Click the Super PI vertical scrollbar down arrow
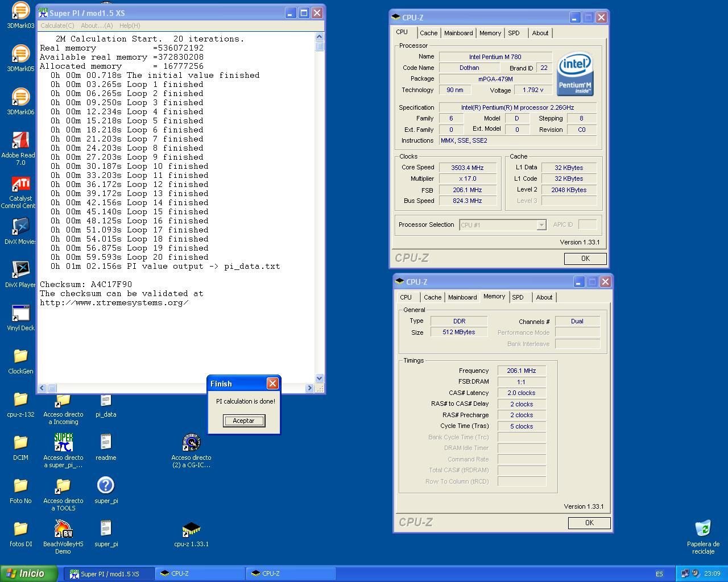The width and height of the screenshot is (728, 582). (319, 378)
